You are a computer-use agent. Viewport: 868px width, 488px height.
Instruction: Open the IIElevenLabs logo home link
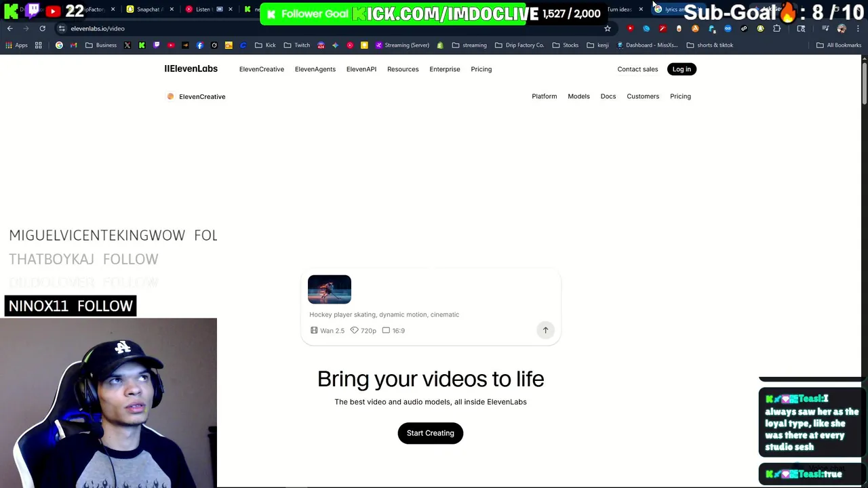coord(191,69)
